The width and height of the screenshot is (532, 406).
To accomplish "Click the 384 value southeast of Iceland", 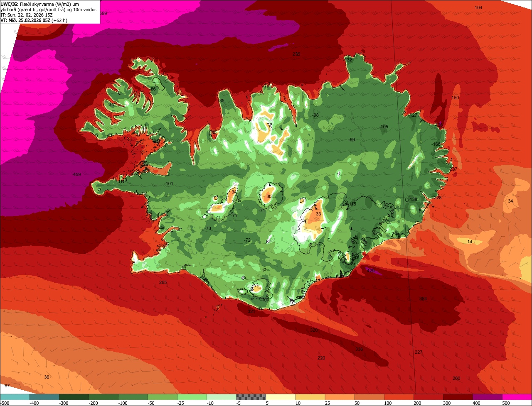I will coord(423,298).
